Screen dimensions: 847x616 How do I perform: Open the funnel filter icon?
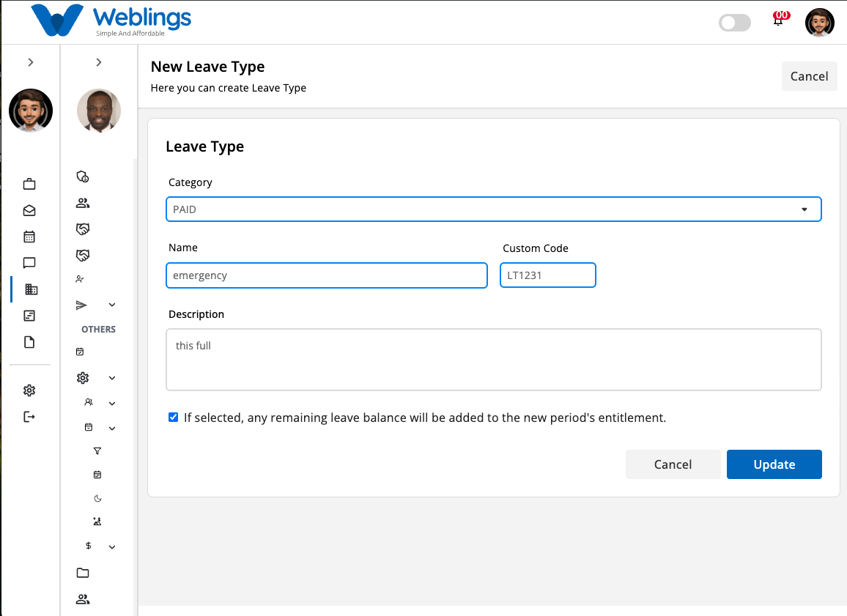click(97, 450)
